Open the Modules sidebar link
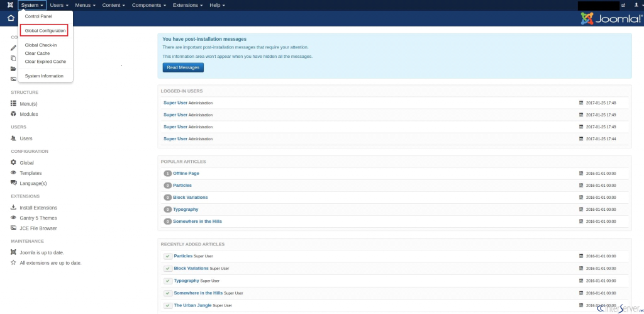 29,114
